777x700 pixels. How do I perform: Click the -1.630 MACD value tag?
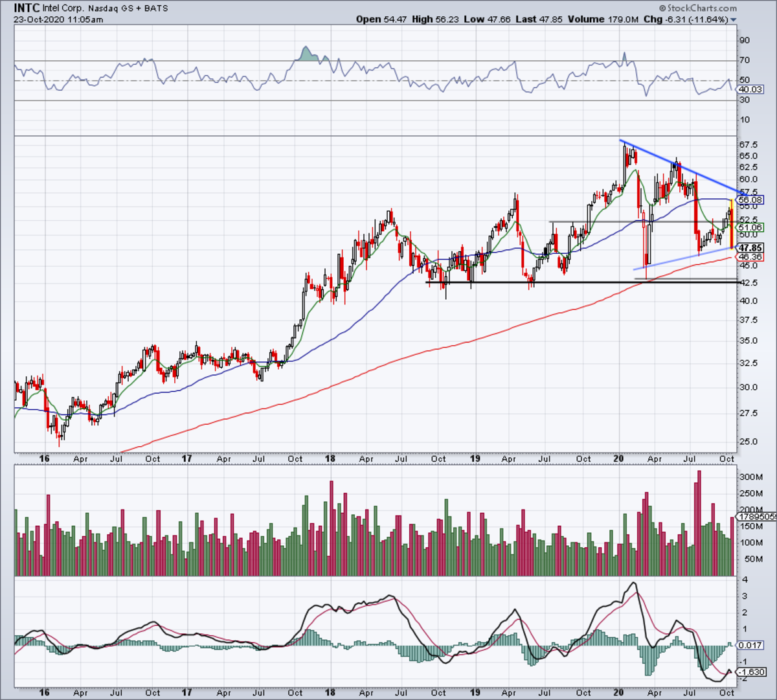(750, 672)
